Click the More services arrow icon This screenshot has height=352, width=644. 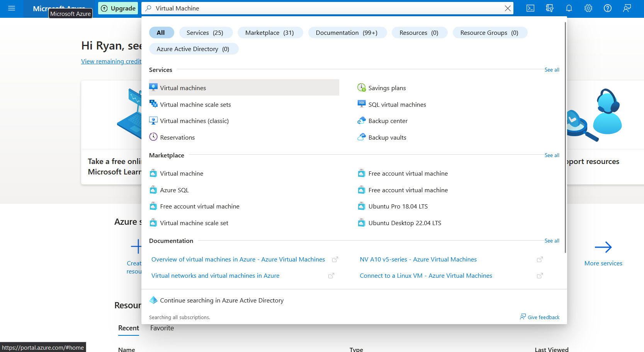[x=603, y=247]
